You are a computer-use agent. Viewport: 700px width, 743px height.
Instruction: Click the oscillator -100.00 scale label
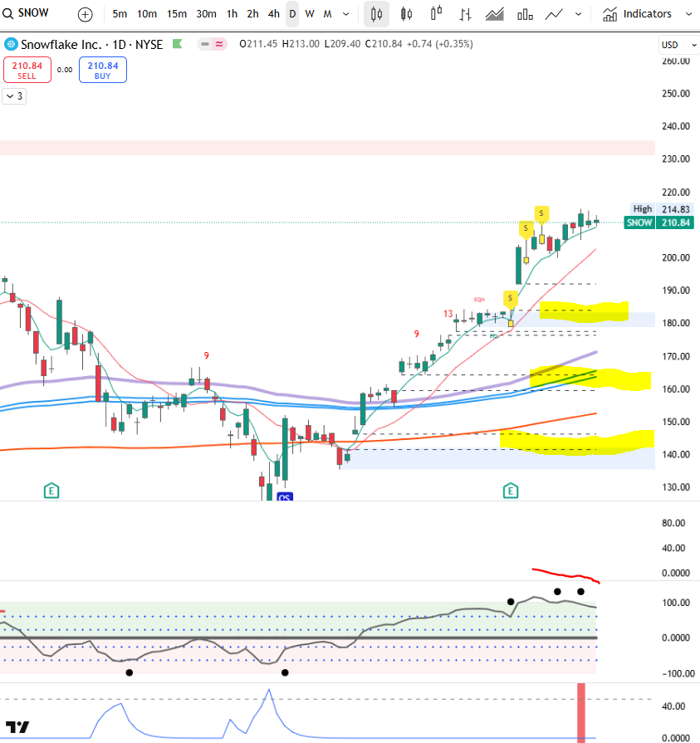coord(678,673)
